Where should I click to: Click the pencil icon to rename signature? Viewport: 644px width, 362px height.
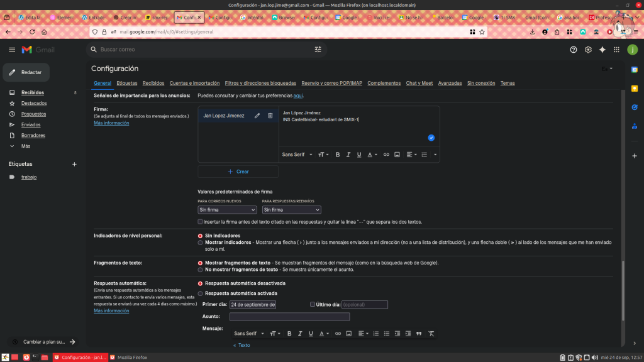point(257,116)
